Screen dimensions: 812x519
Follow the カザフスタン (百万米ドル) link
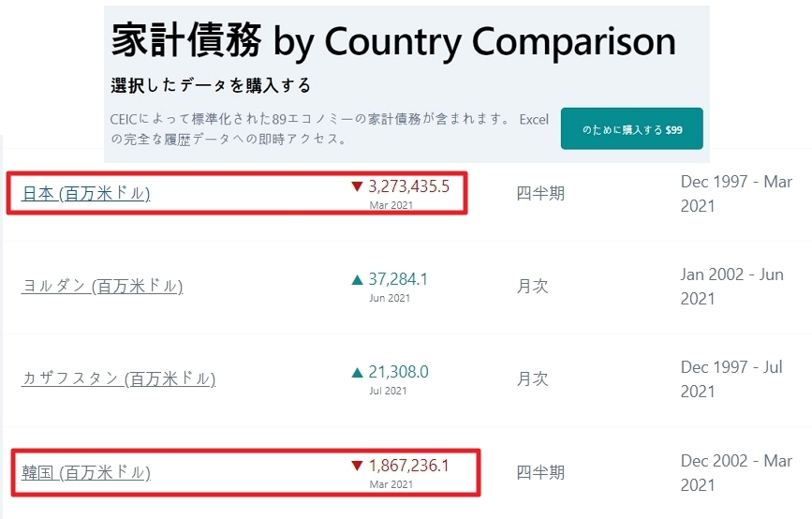click(x=118, y=378)
